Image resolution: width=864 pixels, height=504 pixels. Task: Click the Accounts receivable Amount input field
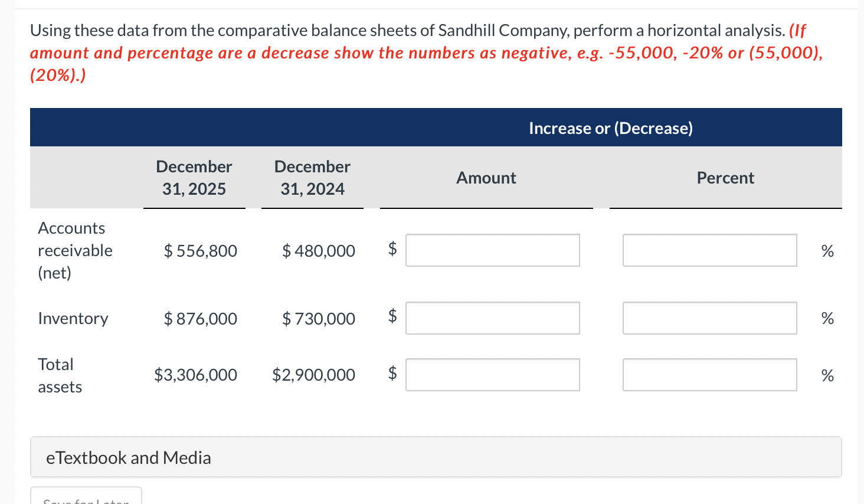click(492, 250)
